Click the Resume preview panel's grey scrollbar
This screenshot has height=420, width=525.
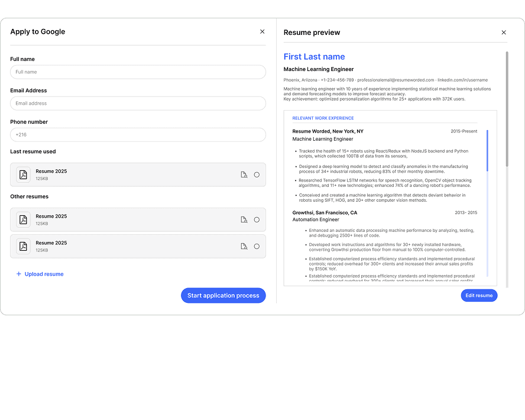click(x=507, y=109)
